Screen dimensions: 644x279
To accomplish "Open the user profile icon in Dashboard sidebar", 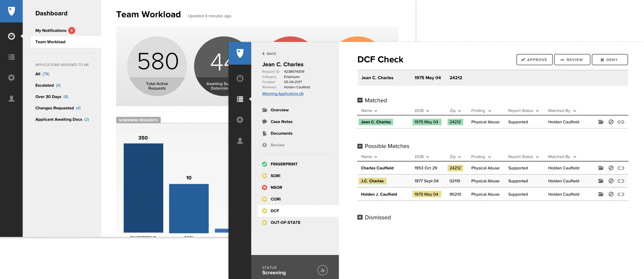I will pos(11,98).
